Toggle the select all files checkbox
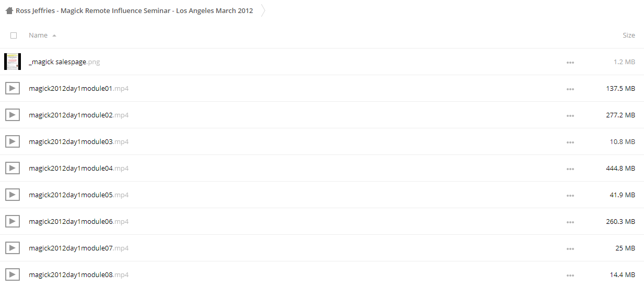644x287 pixels. (x=14, y=35)
